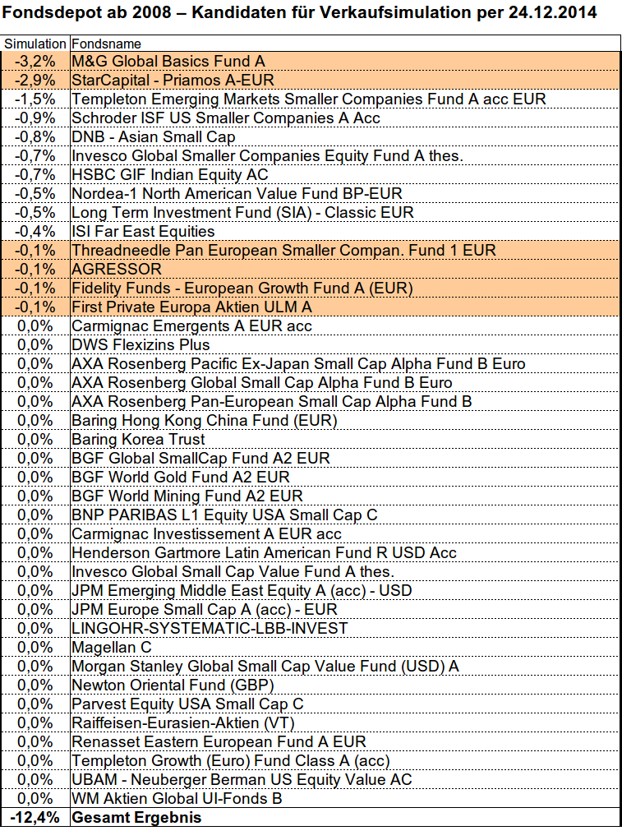Viewport: 622px width, 840px height.
Task: Click the Fondsname column header
Action: [x=107, y=44]
